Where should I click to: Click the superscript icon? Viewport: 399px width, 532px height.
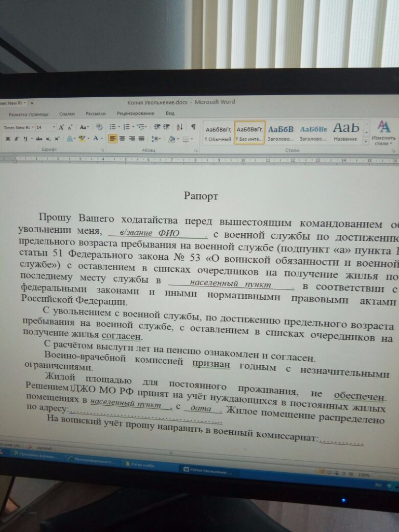coord(57,139)
